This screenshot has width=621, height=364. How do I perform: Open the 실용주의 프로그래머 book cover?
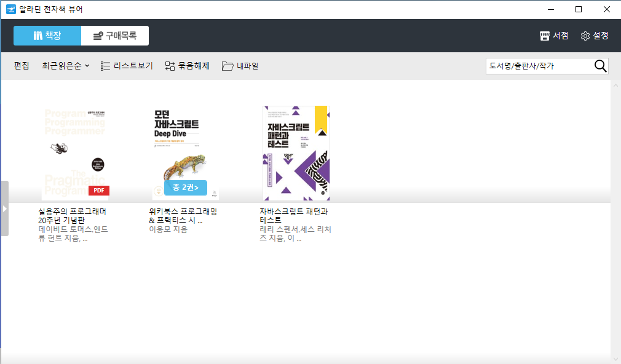[x=75, y=153]
